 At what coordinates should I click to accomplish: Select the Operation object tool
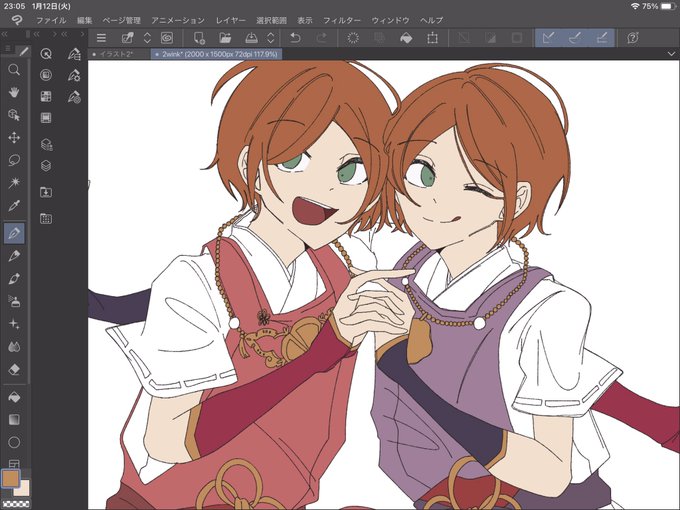(x=14, y=115)
